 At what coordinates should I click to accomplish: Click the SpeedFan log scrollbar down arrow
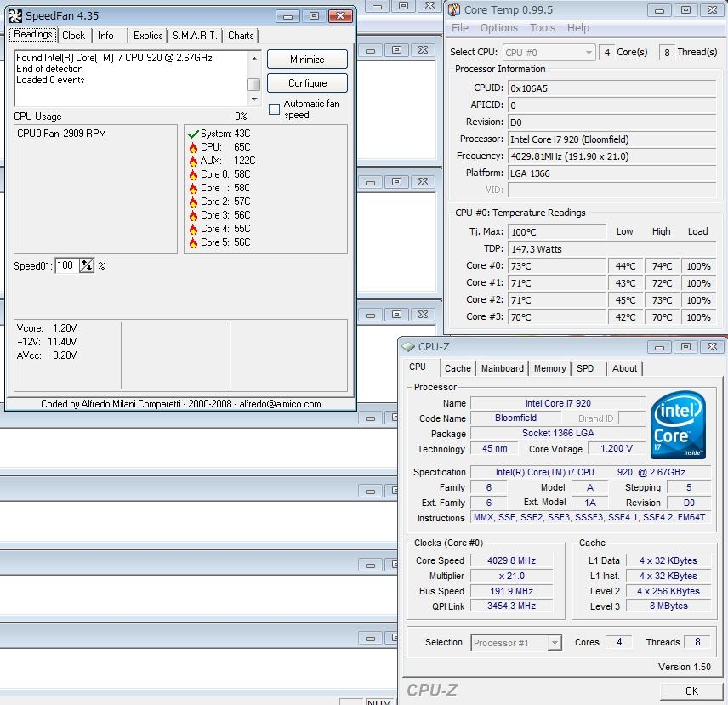pyautogui.click(x=253, y=99)
